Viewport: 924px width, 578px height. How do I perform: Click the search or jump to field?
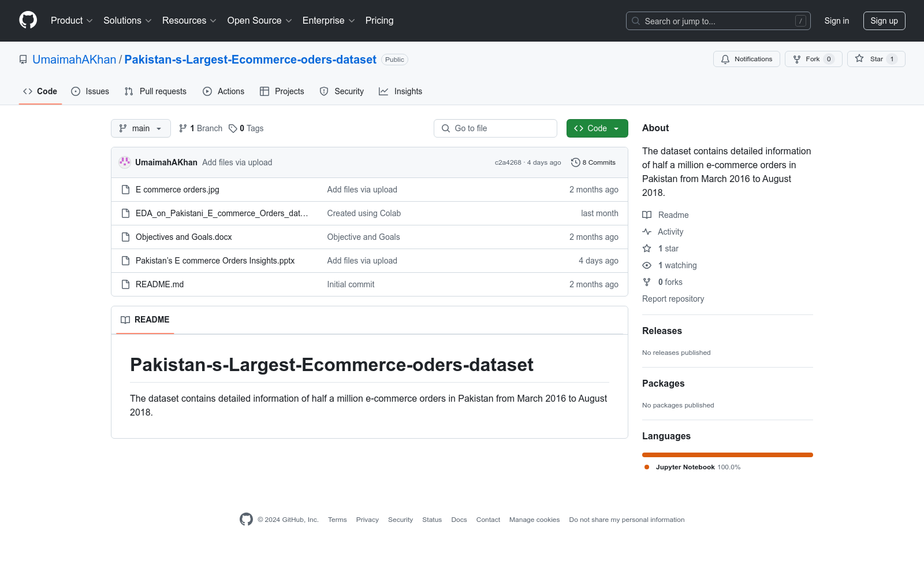click(718, 21)
